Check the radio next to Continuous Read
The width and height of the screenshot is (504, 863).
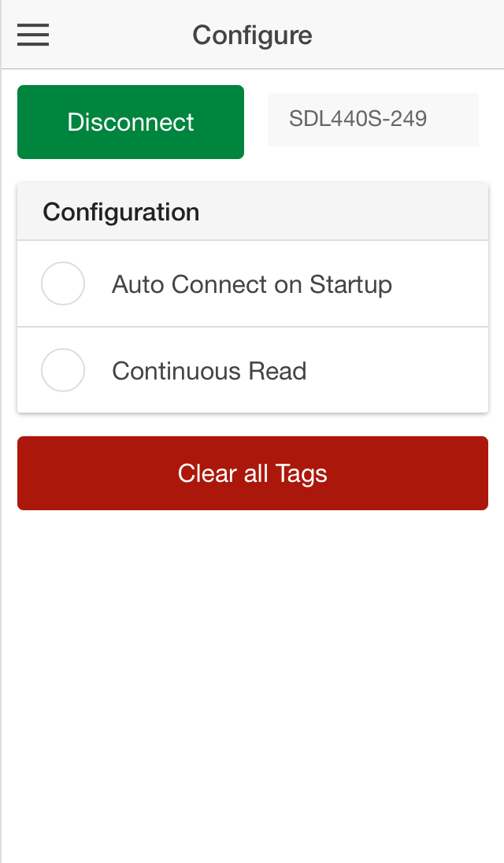point(63,370)
